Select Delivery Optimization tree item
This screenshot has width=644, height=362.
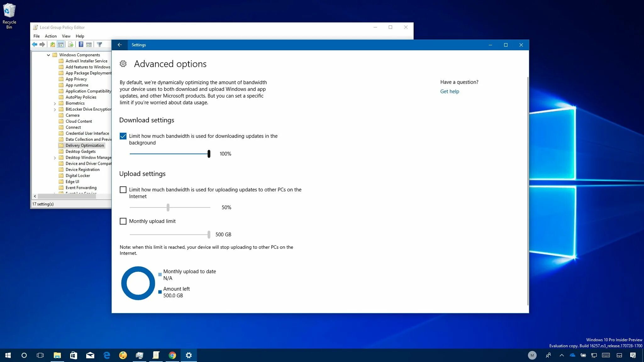[x=85, y=145]
